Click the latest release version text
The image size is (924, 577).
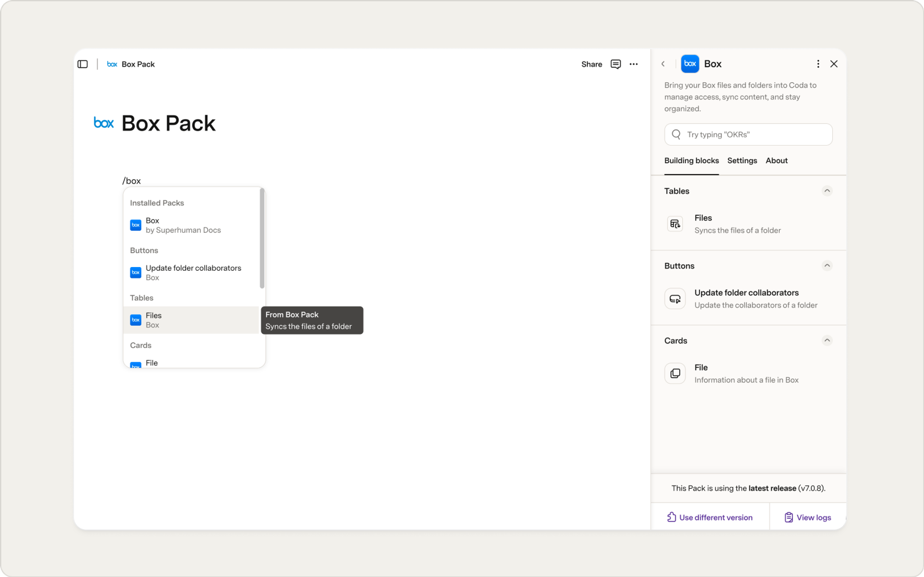coord(748,488)
